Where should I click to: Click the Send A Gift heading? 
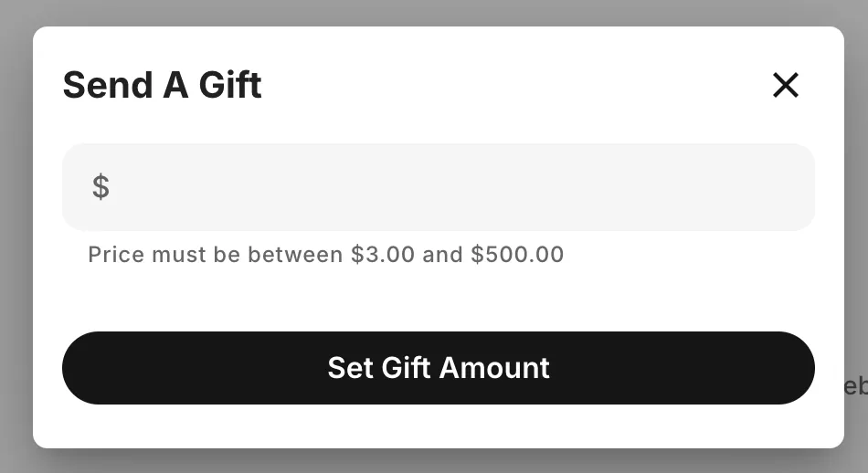pyautogui.click(x=162, y=86)
